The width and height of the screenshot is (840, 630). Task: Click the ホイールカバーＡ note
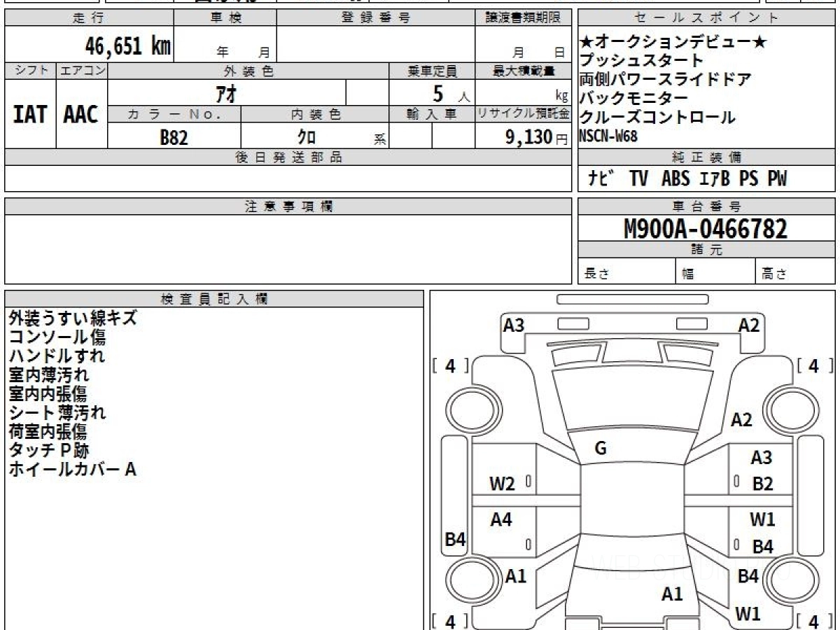tap(72, 469)
